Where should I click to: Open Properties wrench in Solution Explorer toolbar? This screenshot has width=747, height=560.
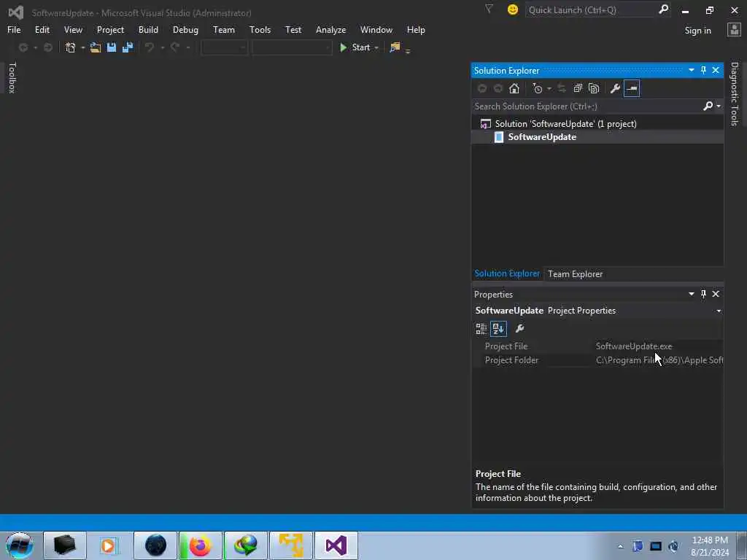[615, 88]
